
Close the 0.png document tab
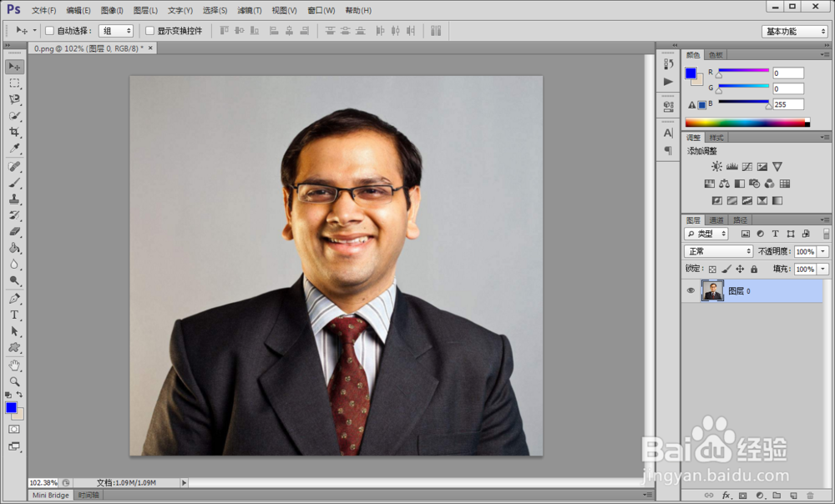[150, 48]
